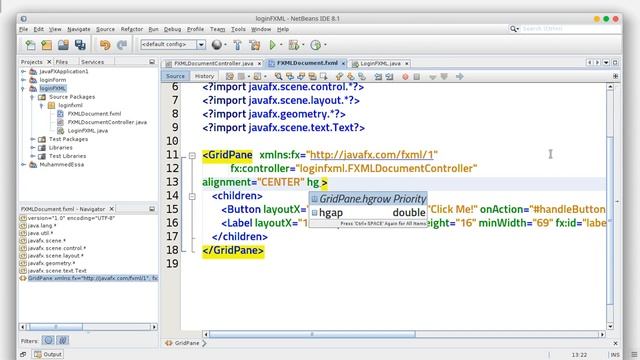
Task: Collapse the children code fold on line 14
Action: click(x=192, y=196)
